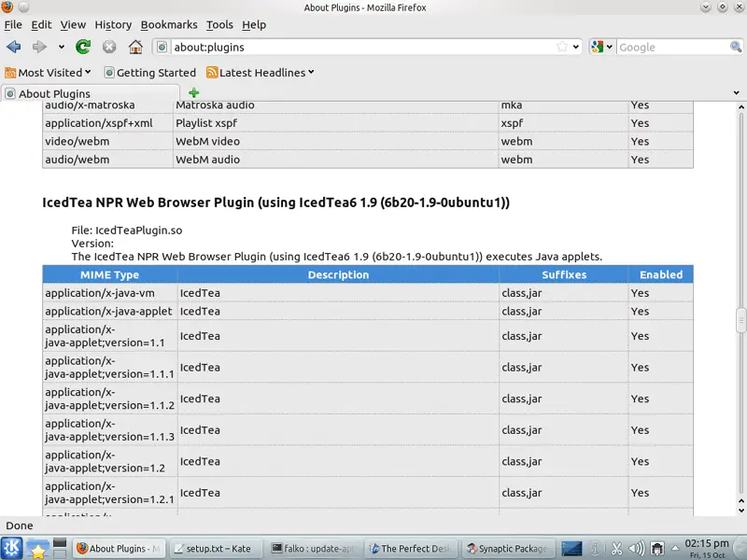The image size is (747, 560).
Task: Click the IcedTea NPR Web Browser Plugin heading
Action: point(275,203)
